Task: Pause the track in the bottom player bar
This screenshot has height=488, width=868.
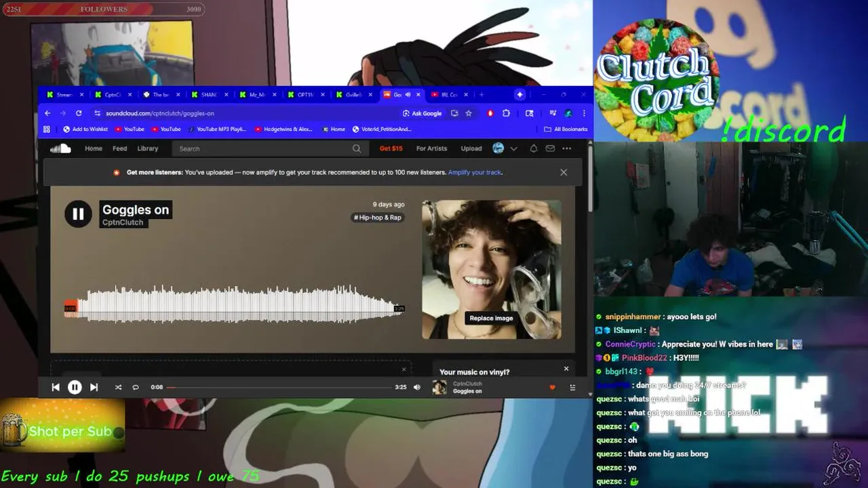Action: click(x=75, y=387)
